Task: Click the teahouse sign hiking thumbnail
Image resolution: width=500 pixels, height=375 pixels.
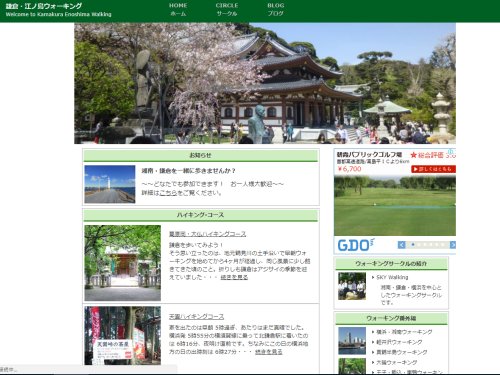Action: tap(123, 335)
